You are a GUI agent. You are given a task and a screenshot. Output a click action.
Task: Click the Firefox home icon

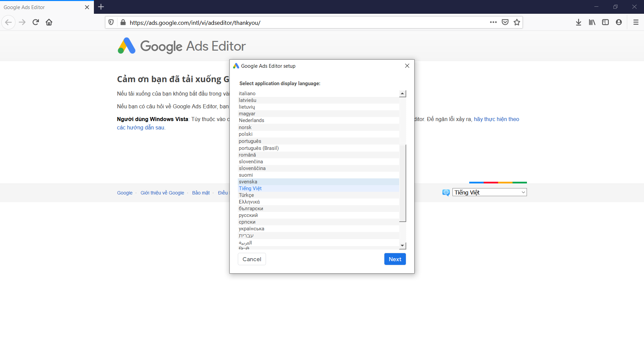click(49, 22)
